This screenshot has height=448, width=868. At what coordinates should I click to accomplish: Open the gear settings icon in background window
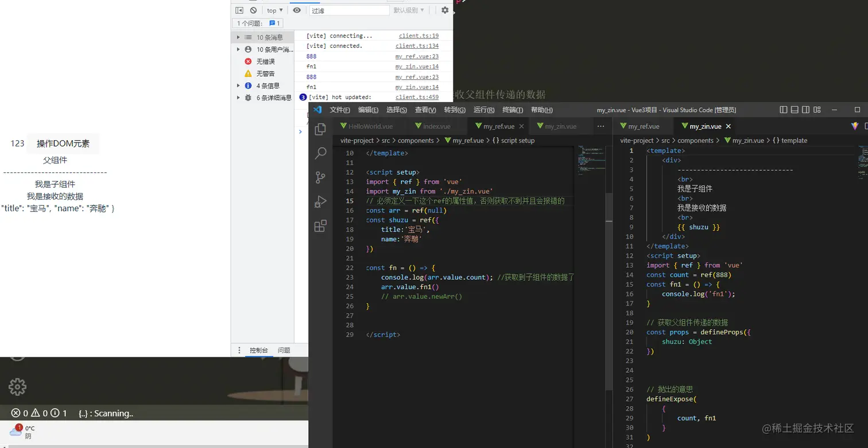[x=17, y=387]
